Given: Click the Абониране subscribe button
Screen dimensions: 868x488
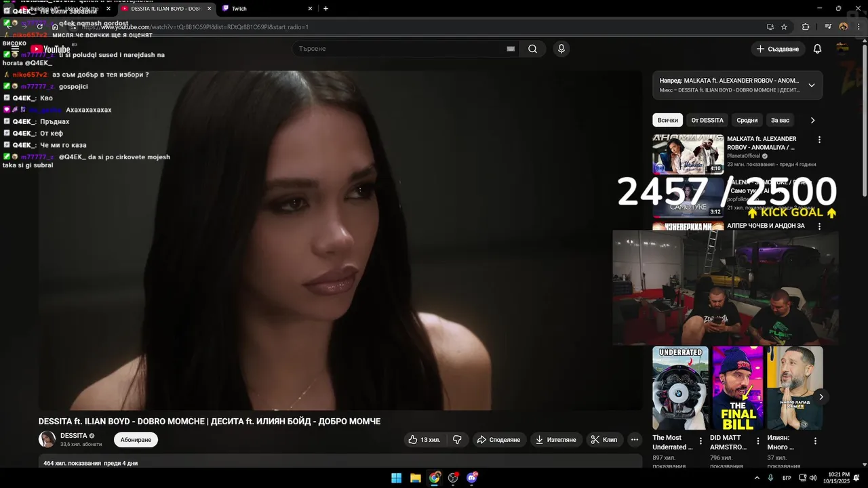Looking at the screenshot, I should [x=136, y=440].
